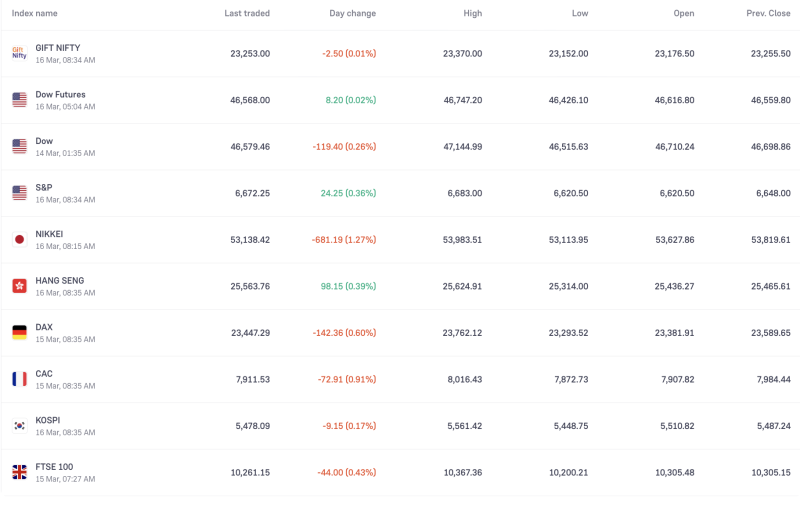Click the German flag beside DAX

[19, 332]
